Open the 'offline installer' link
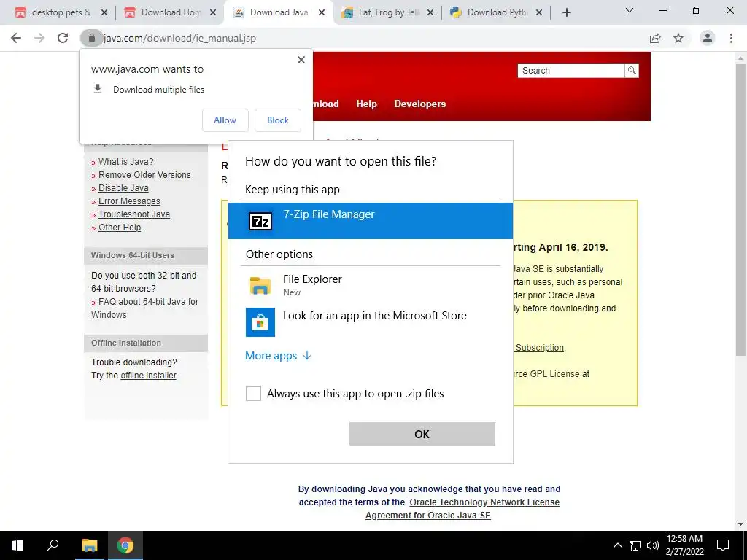 (x=148, y=376)
